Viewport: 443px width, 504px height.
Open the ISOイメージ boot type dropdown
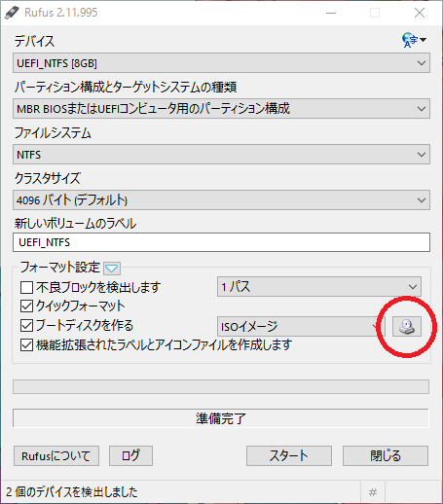click(x=301, y=326)
